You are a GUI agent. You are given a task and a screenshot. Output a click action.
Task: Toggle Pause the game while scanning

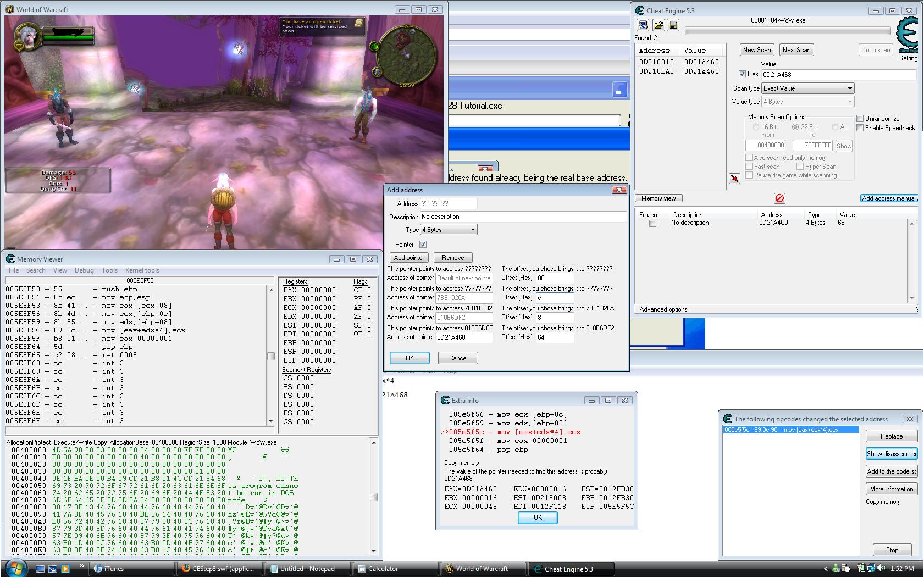[x=749, y=175]
